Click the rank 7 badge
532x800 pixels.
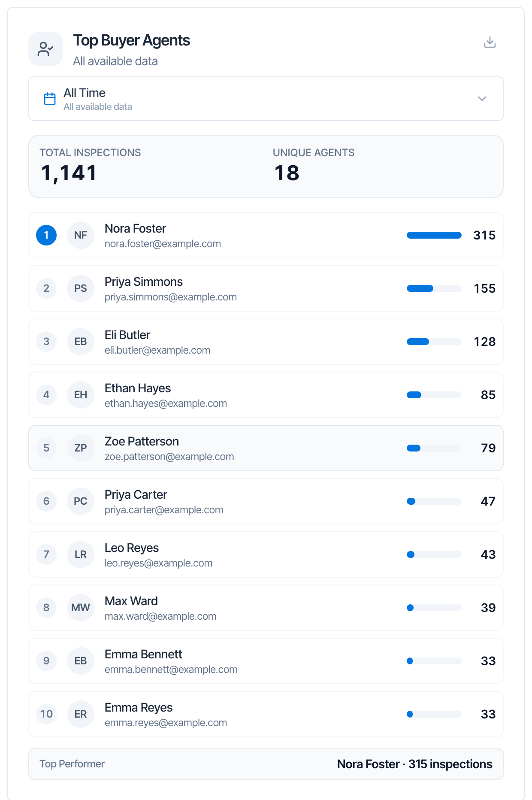46,555
